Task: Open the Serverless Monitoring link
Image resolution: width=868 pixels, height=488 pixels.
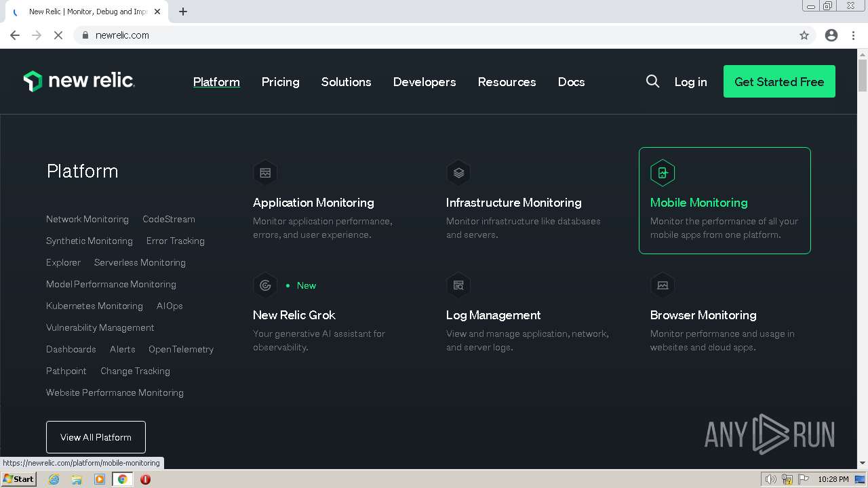Action: coord(140,262)
